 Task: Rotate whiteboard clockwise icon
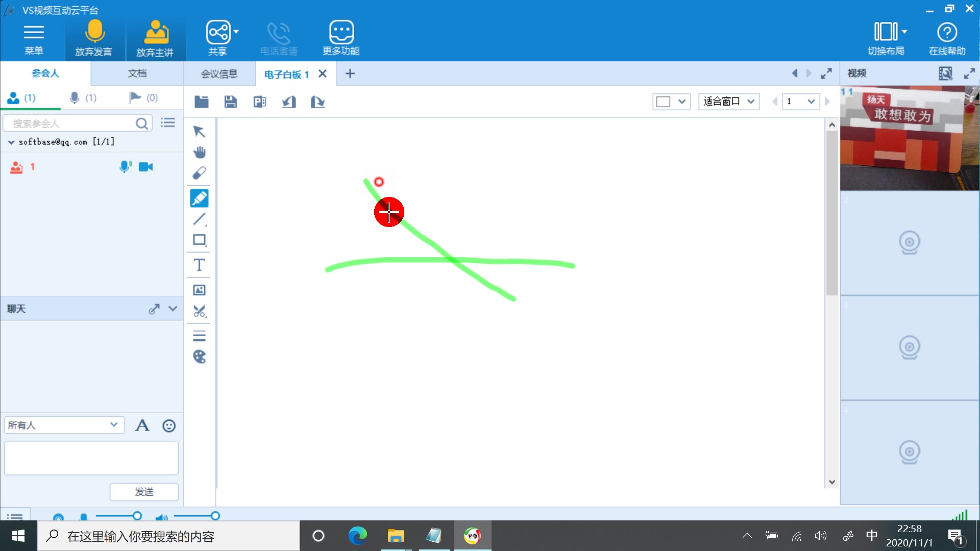click(x=318, y=102)
